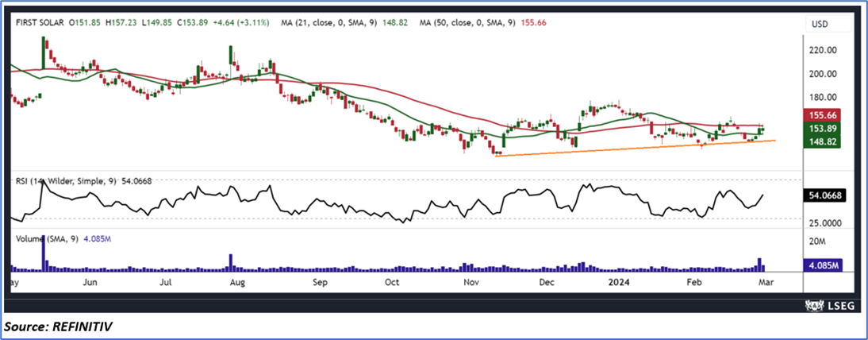The width and height of the screenshot is (868, 340).
Task: Click the MA 50 indicator legend
Action: point(484,23)
